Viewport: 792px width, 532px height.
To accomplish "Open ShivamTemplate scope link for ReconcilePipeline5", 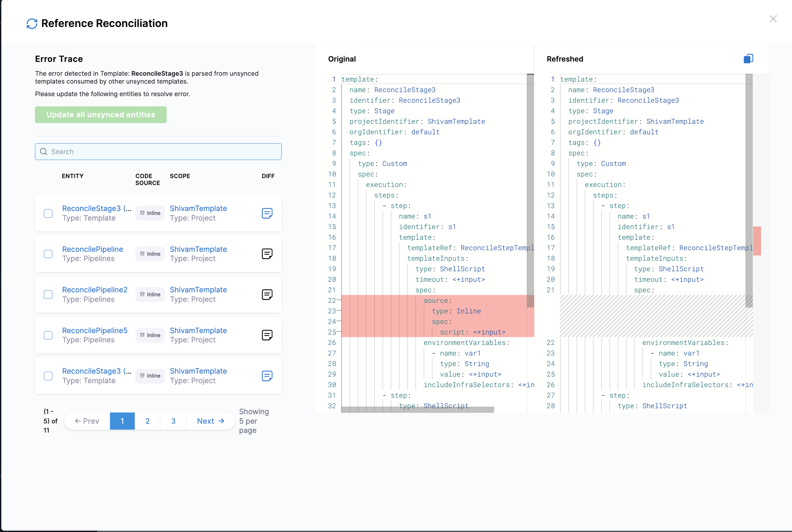I will pyautogui.click(x=198, y=331).
